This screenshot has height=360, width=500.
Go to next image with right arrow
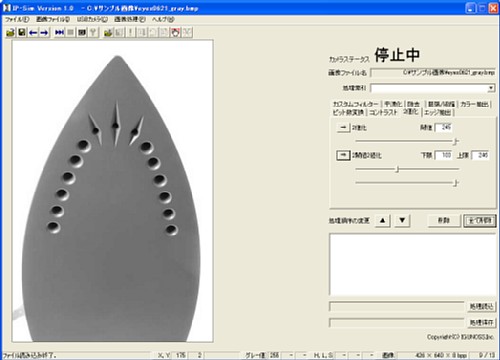click(44, 32)
